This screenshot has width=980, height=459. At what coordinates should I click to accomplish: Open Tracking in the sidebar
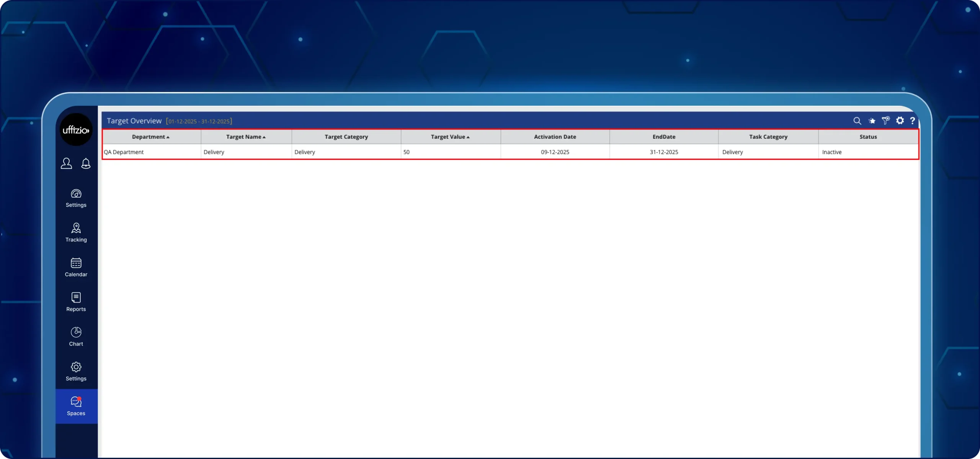pyautogui.click(x=76, y=233)
